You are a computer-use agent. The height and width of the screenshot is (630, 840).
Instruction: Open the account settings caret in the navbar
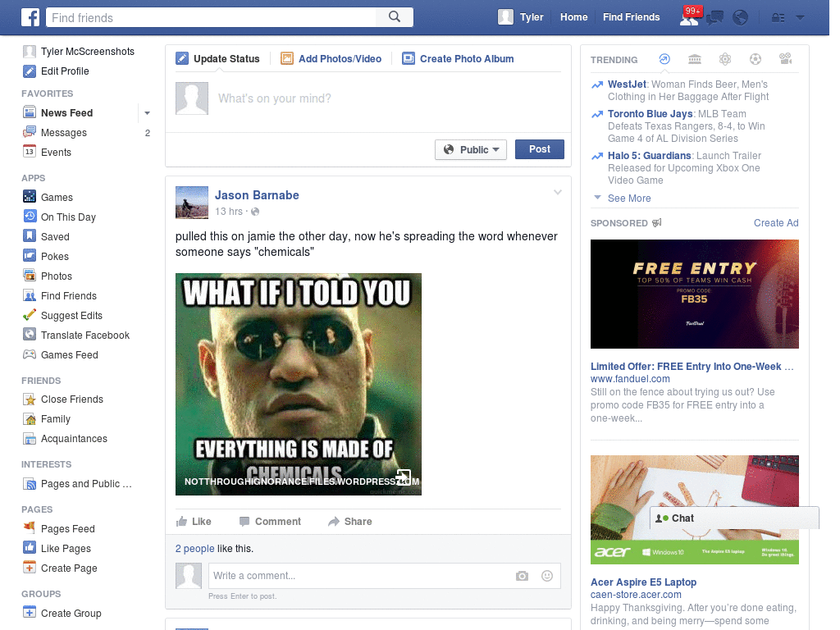[800, 17]
